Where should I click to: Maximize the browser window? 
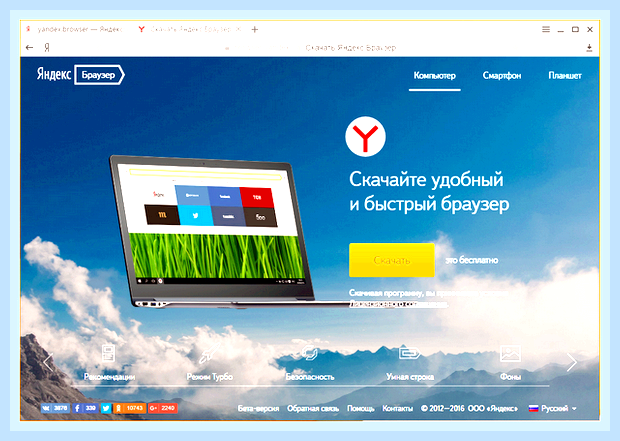(575, 29)
